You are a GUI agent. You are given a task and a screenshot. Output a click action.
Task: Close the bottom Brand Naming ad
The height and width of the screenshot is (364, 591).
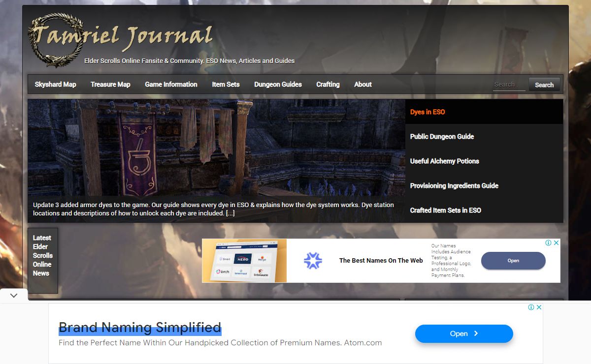(539, 307)
